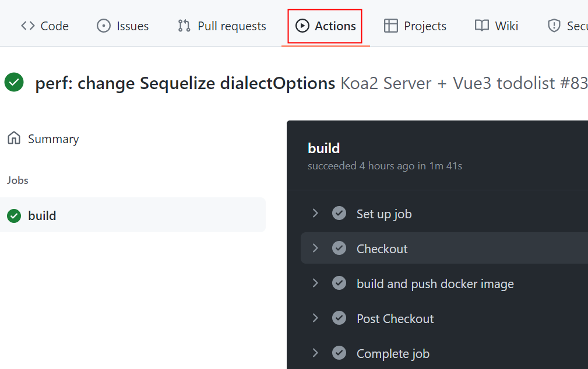Expand build and push docker image step

[315, 283]
